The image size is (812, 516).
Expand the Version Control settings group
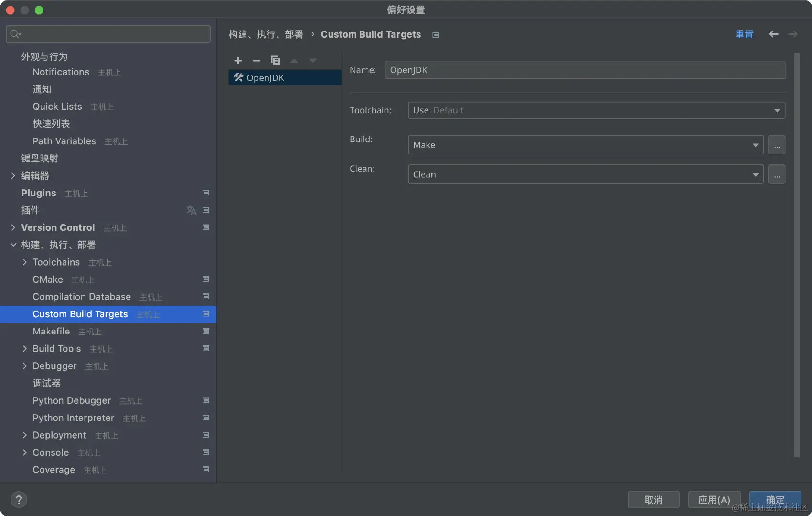point(13,227)
